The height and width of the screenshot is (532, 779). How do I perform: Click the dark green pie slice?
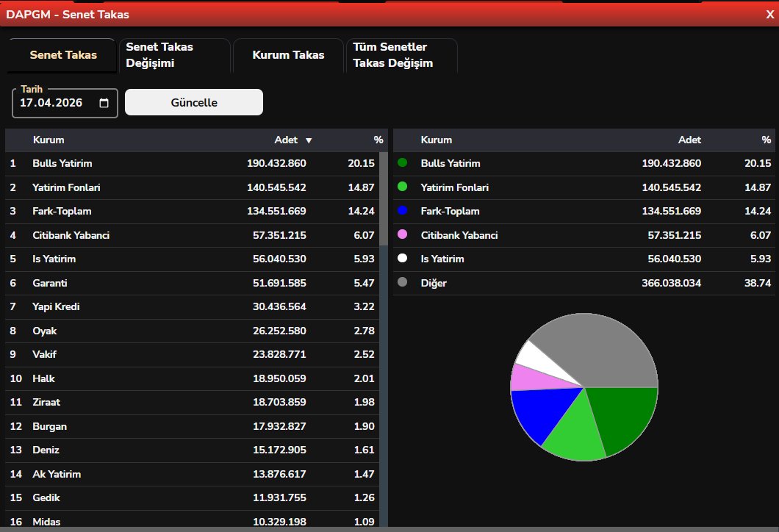[623, 417]
